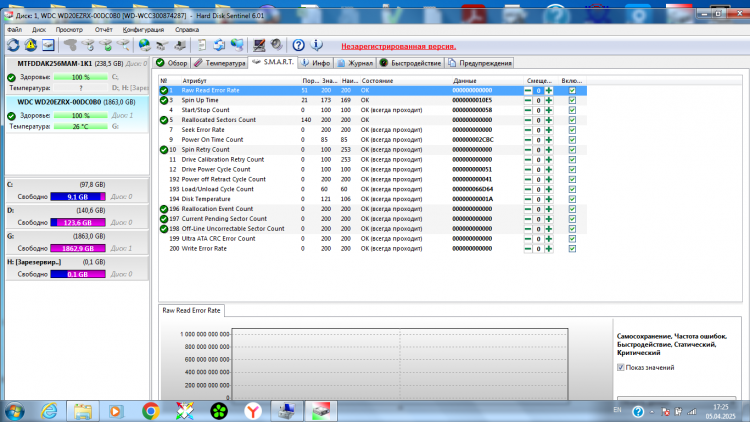Switch to the Быстродействие tab
Image resolution: width=750 pixels, height=422 pixels.
pos(410,63)
